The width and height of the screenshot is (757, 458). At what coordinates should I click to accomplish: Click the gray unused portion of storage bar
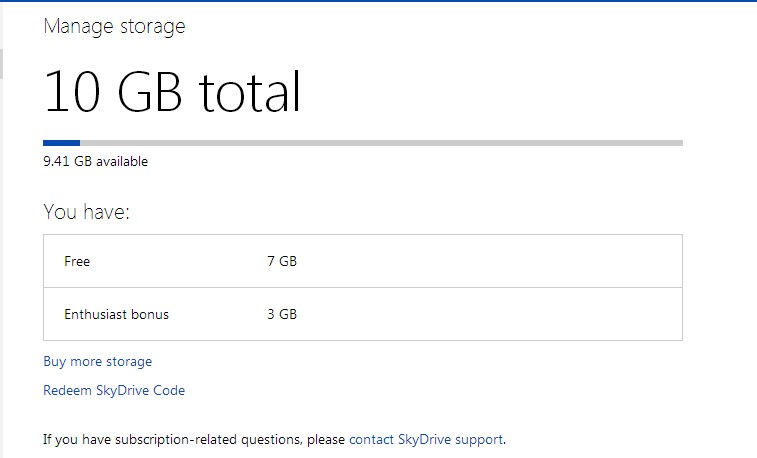pos(380,143)
